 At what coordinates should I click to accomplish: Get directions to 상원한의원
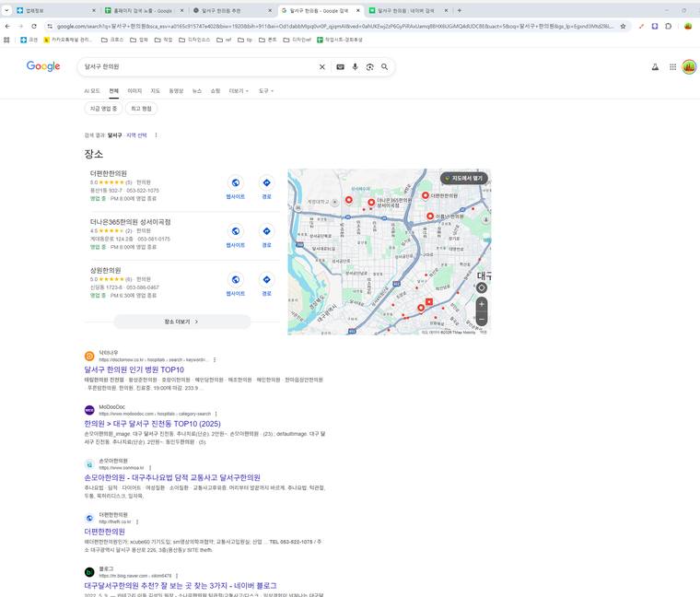266,285
